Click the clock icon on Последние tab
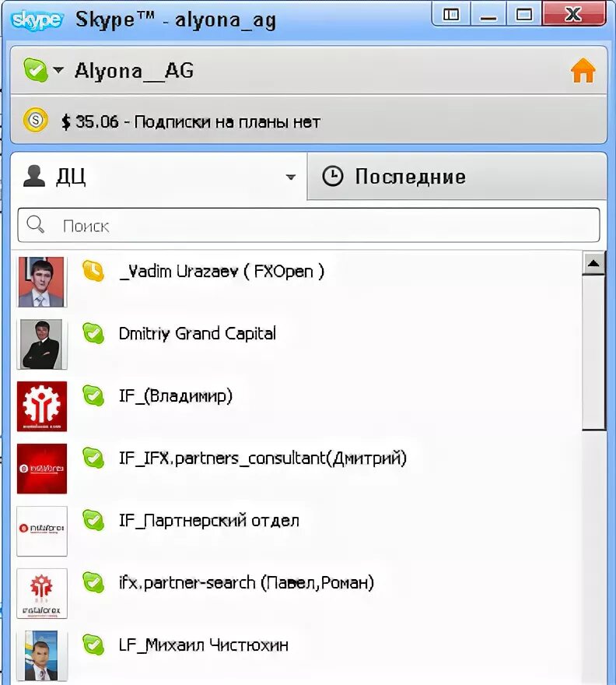Screen dimensions: 616x685 333,176
